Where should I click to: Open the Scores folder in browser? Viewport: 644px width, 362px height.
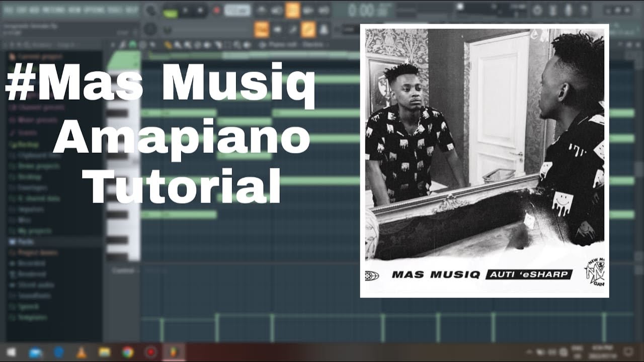pyautogui.click(x=24, y=133)
